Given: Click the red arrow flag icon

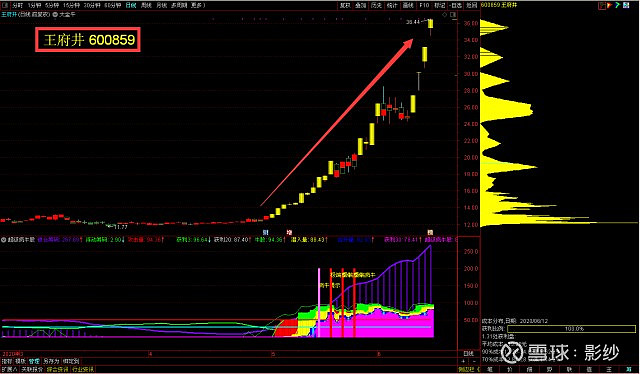Looking at the screenshot, I should [609, 5].
